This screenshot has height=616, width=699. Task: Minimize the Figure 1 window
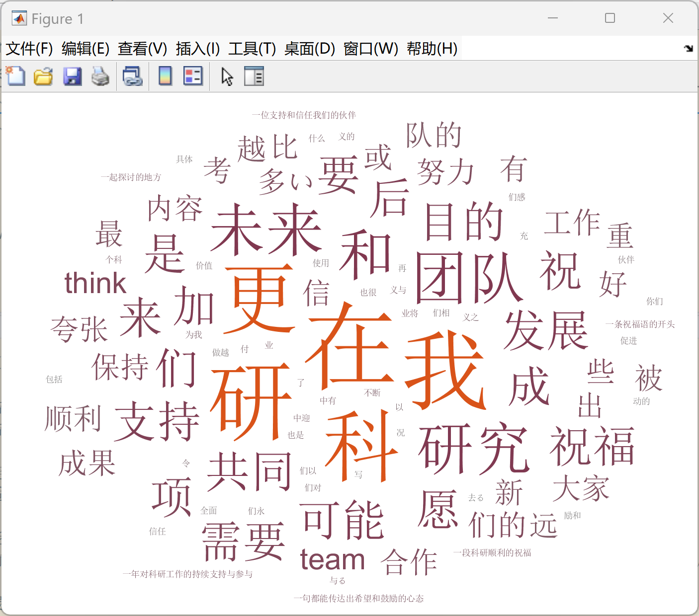553,18
